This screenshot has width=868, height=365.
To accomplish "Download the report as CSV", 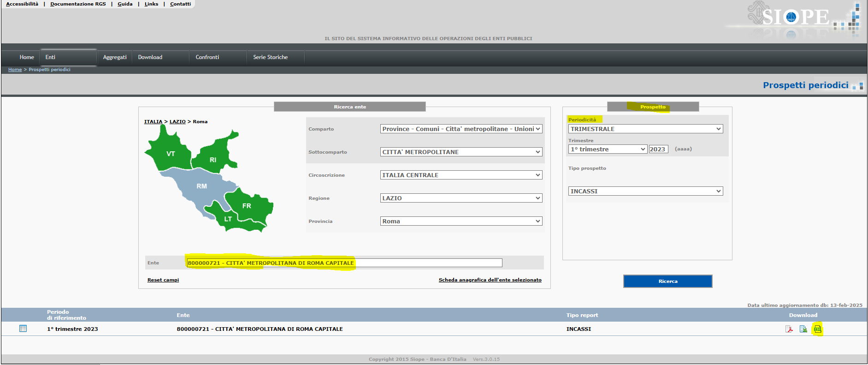I will (817, 329).
